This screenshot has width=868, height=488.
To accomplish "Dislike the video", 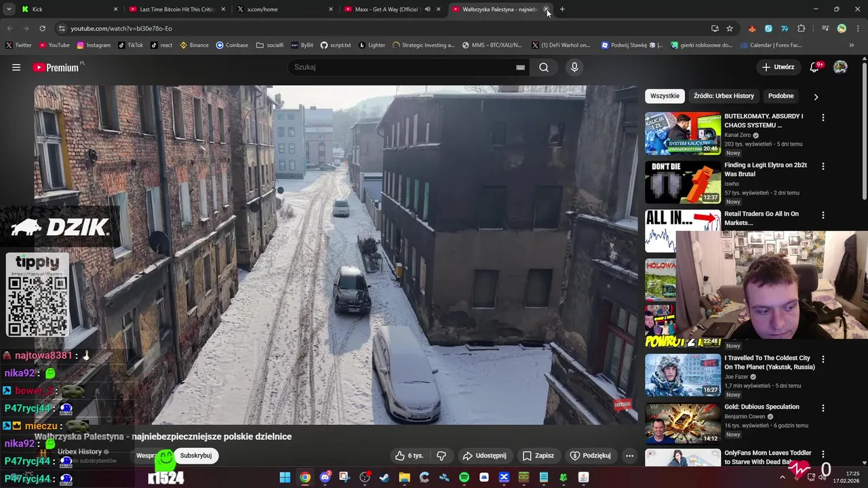I will [441, 455].
